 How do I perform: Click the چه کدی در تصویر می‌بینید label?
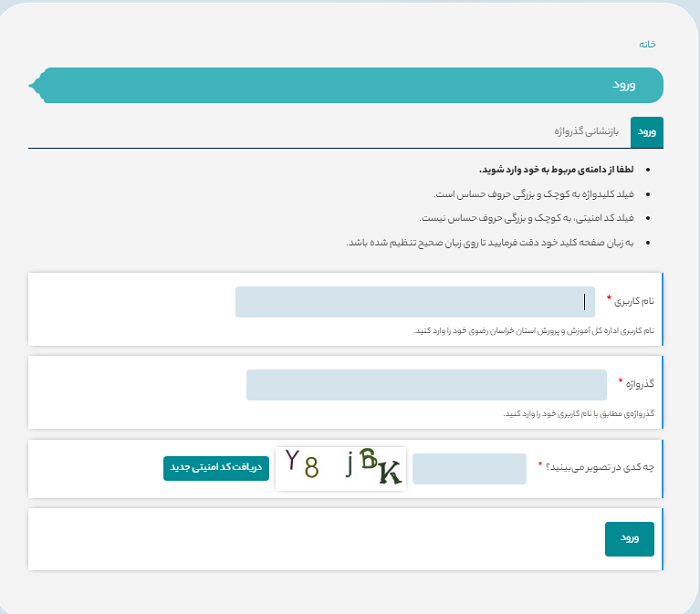pyautogui.click(x=600, y=467)
